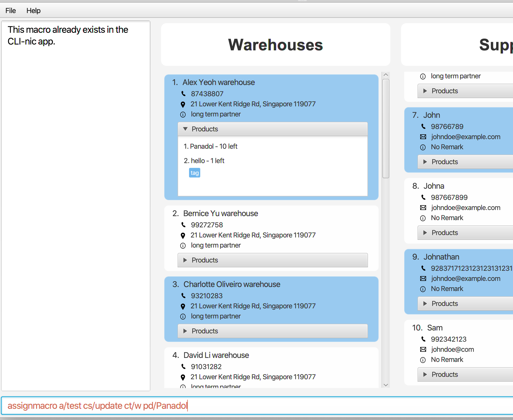The width and height of the screenshot is (513, 420).
Task: Click scroll down arrow of warehouse list
Action: pos(386,385)
